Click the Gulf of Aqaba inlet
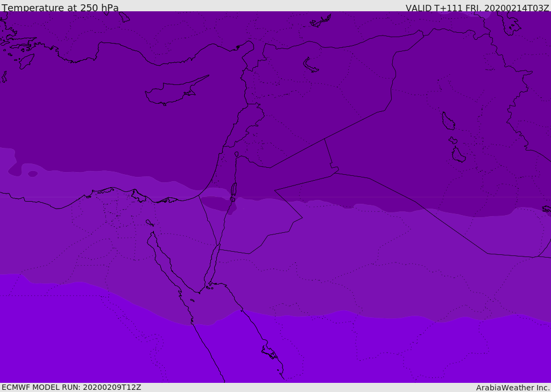The width and height of the screenshot is (551, 392). pos(214,264)
